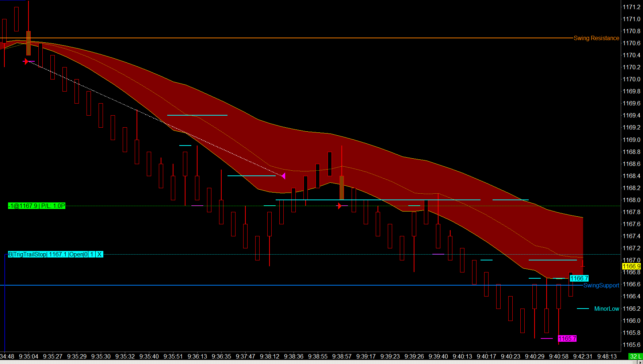Image resolution: width=643 pixels, height=364 pixels.
Task: Click the 9:42:31 time axis label
Action: pyautogui.click(x=583, y=356)
